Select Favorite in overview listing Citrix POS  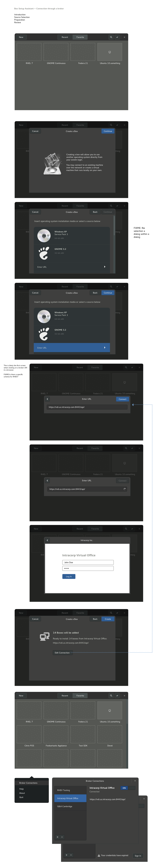pyautogui.click(x=80, y=695)
